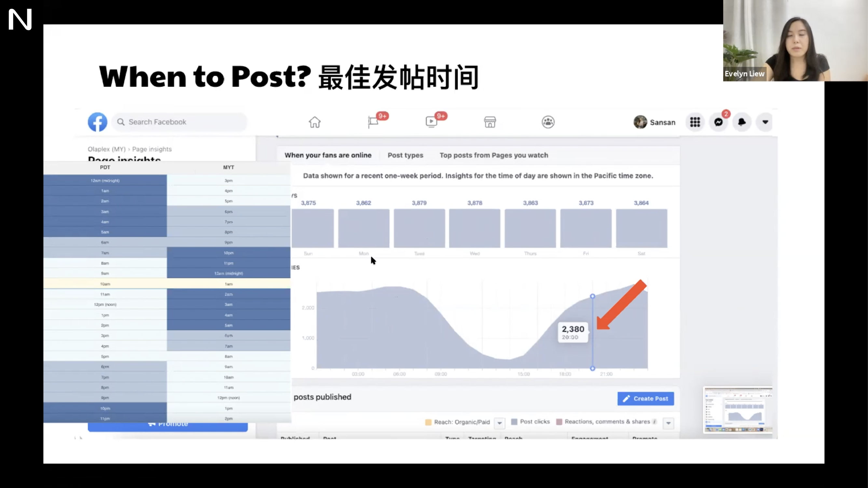This screenshot has width=868, height=488.
Task: Open the Groups icon
Action: click(548, 122)
